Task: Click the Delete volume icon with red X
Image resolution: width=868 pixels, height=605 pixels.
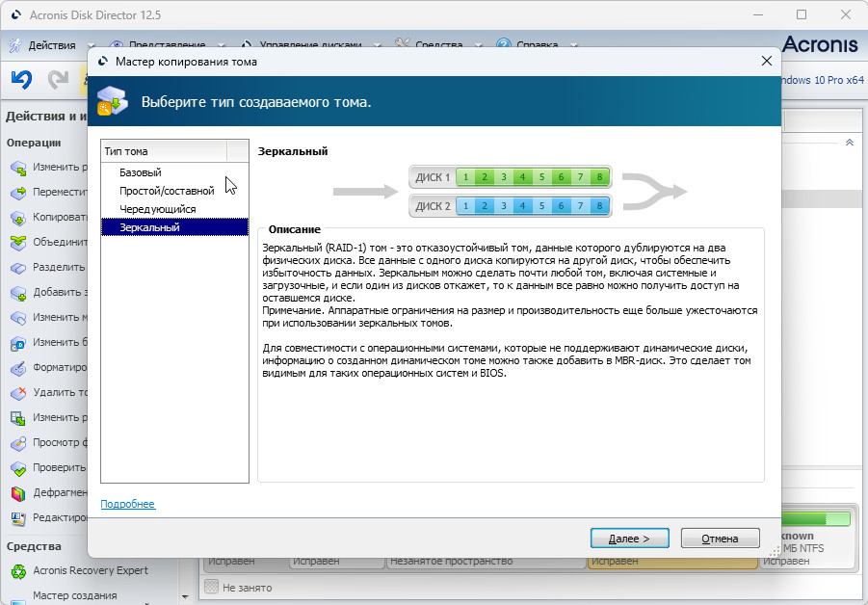Action: 18,393
